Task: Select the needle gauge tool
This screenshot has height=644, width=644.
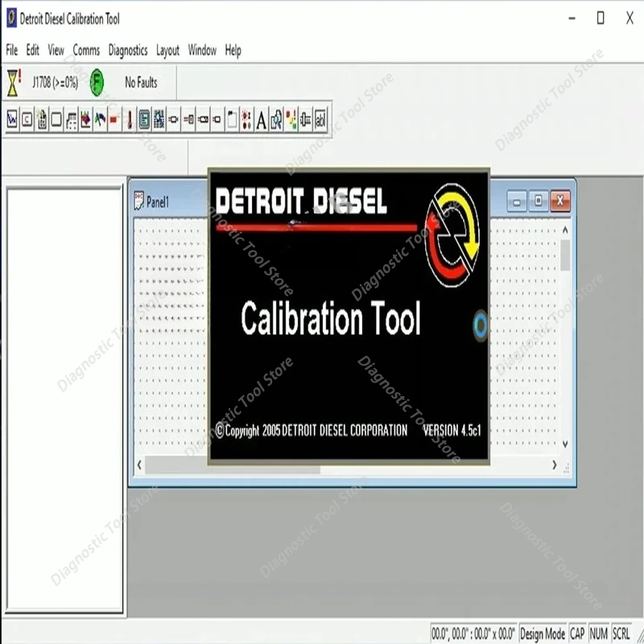Action: 100,120
